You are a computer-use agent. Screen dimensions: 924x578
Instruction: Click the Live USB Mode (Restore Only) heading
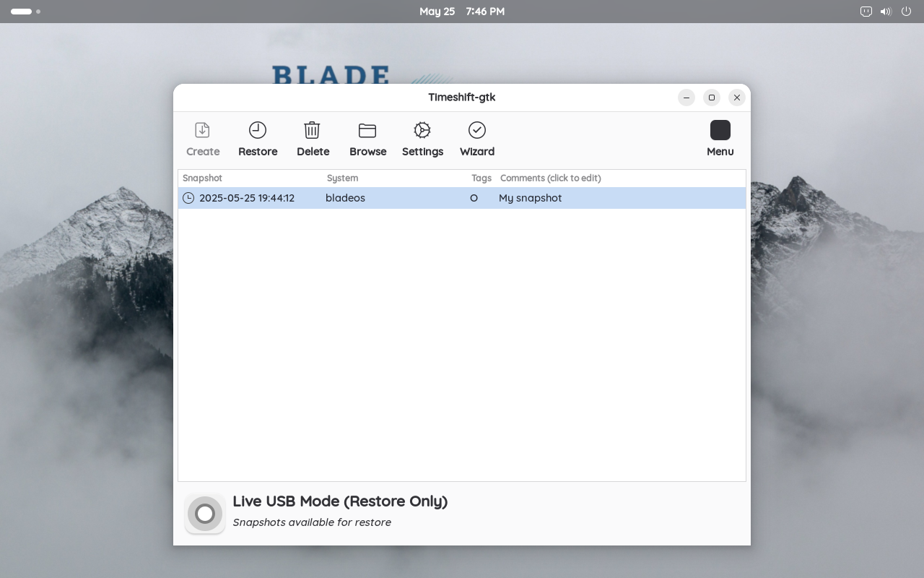tap(340, 501)
